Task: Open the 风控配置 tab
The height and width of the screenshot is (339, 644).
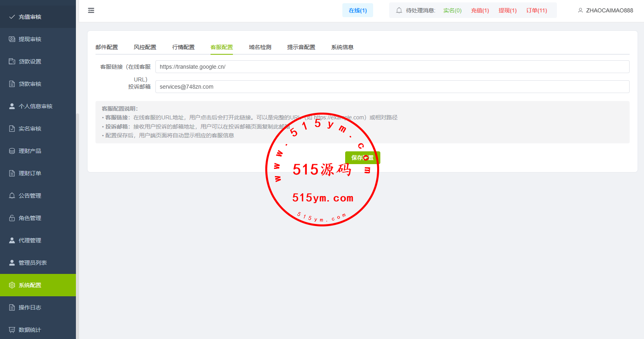Action: 145,47
